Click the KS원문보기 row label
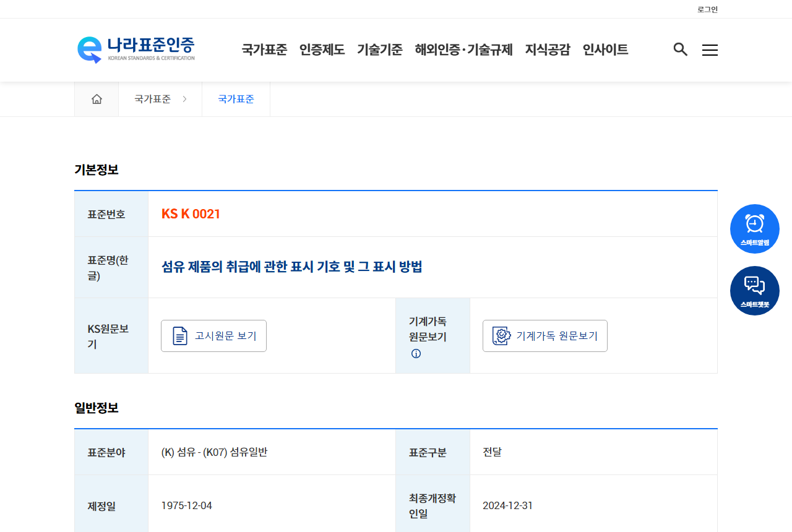792x532 pixels. tap(108, 337)
